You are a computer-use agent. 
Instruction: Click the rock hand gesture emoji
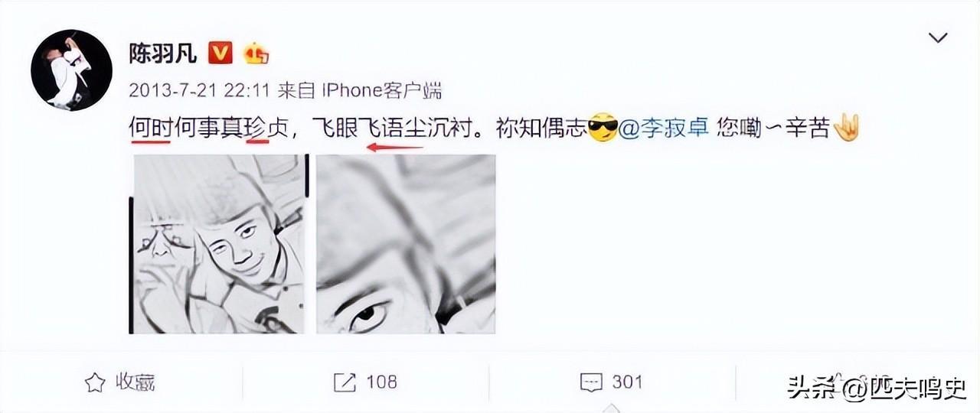click(x=847, y=128)
